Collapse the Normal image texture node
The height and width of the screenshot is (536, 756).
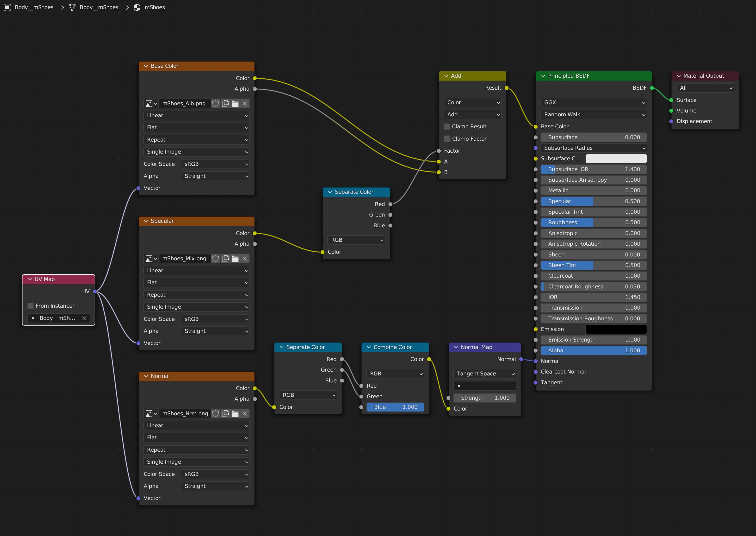(x=146, y=376)
